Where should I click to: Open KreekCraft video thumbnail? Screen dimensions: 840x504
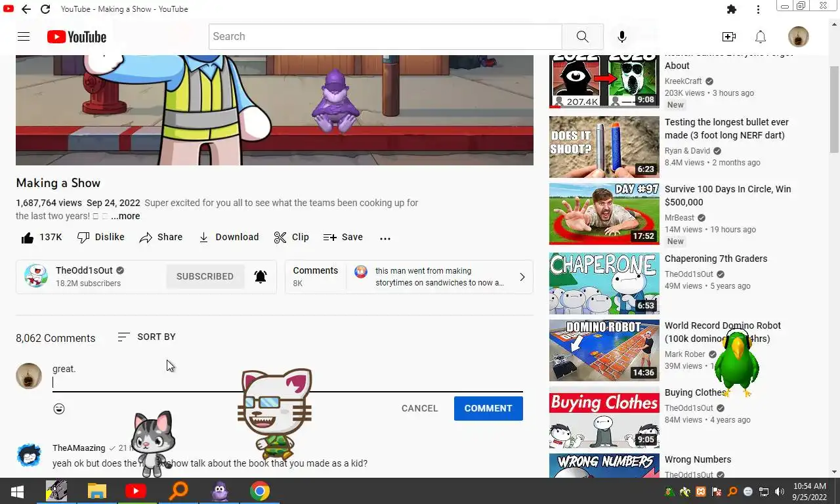(x=604, y=81)
